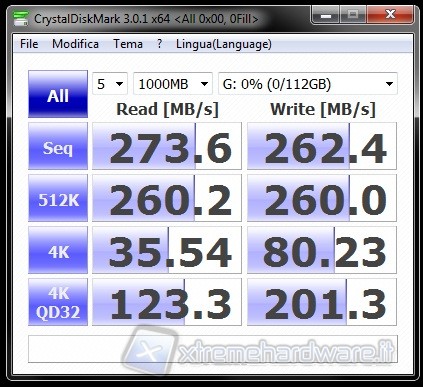The height and width of the screenshot is (387, 423).
Task: Click the CrystalDiskMark app icon in title bar
Action: [21, 18]
